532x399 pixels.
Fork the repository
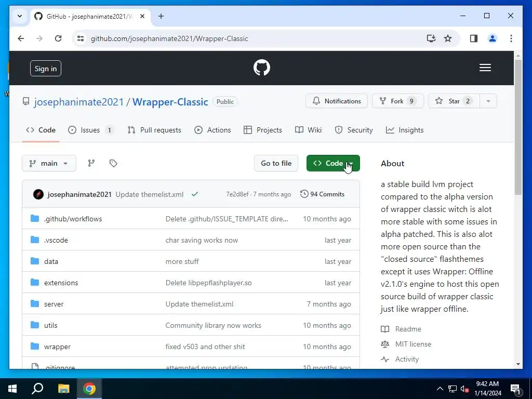point(397,101)
